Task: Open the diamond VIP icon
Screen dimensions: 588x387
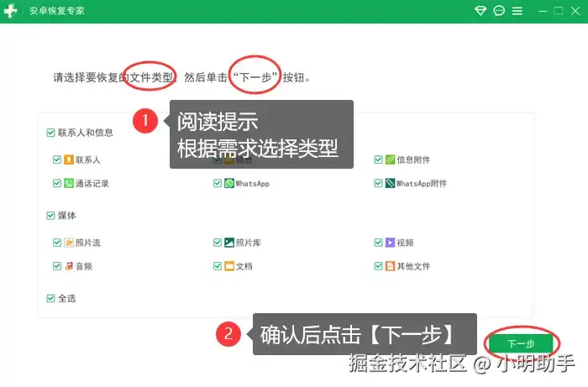Action: [x=480, y=11]
